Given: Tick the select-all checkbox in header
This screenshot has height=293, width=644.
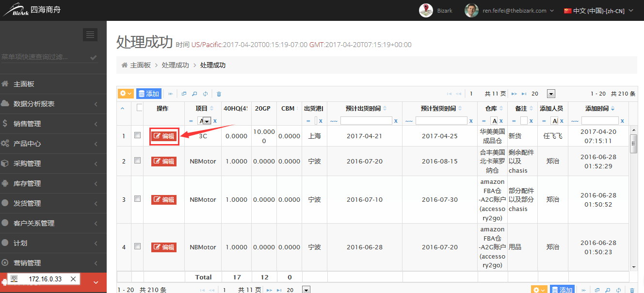Looking at the screenshot, I should coord(140,108).
